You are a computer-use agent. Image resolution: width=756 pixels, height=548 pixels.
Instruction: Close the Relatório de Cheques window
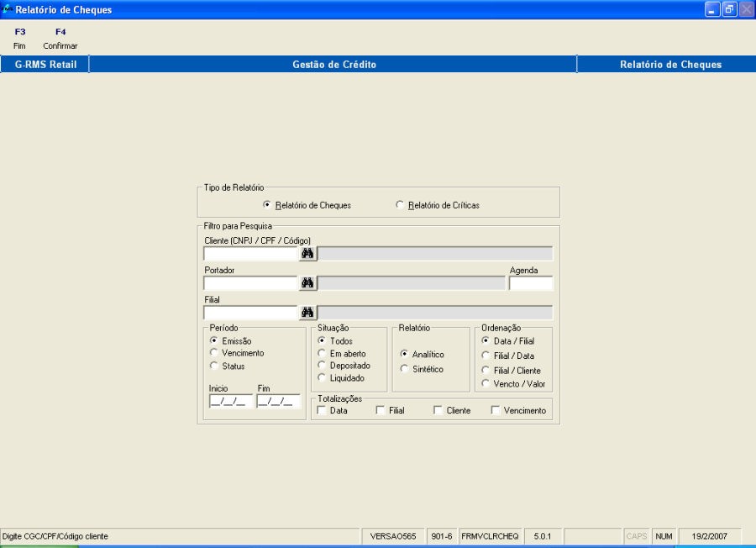pyautogui.click(x=746, y=9)
